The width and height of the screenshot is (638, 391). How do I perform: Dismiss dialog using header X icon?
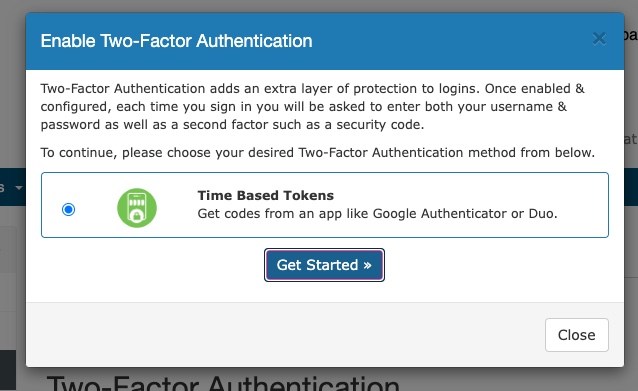click(x=599, y=39)
